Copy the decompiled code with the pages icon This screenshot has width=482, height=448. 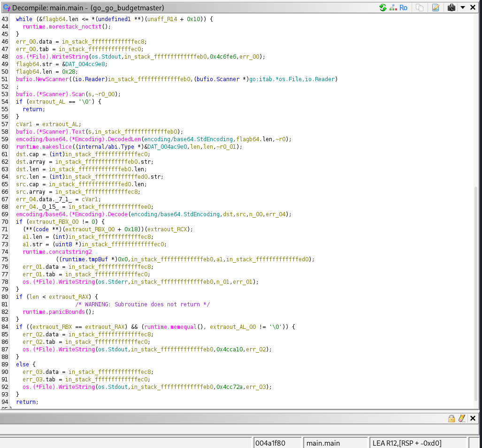[420, 8]
